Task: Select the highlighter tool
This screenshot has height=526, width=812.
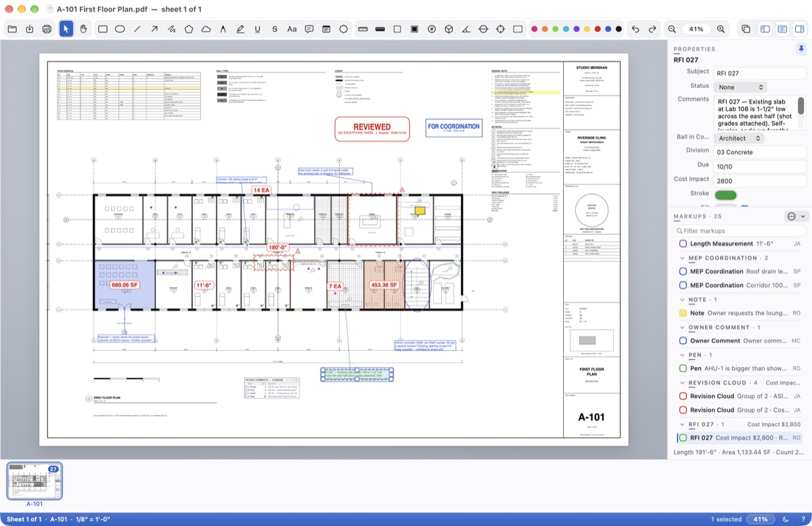Action: pos(240,29)
